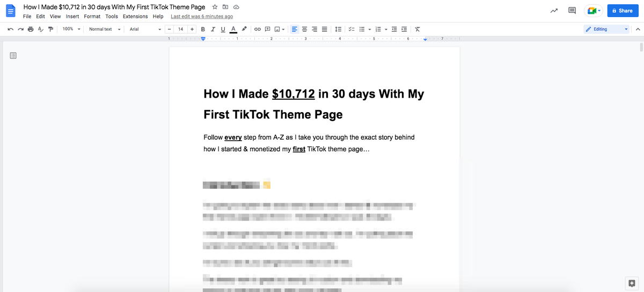
Task: Open the Arial font dropdown
Action: pos(145,29)
